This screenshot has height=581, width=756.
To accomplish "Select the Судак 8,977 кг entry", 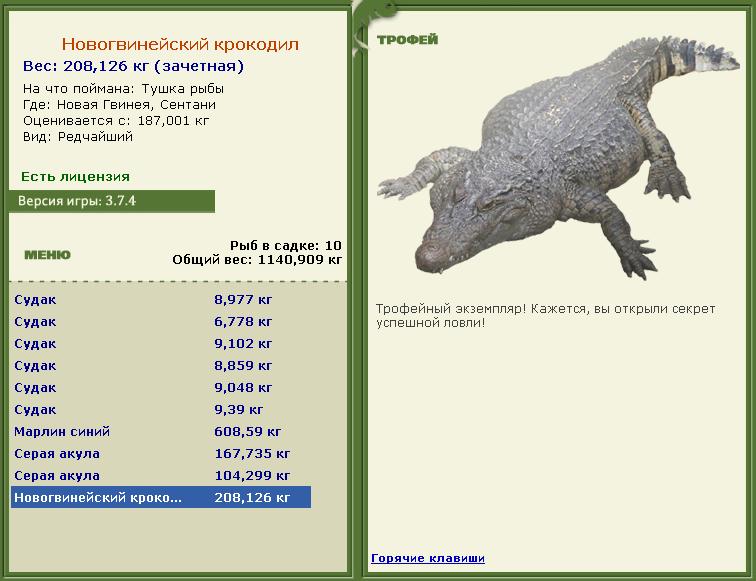I will pyautogui.click(x=161, y=299).
